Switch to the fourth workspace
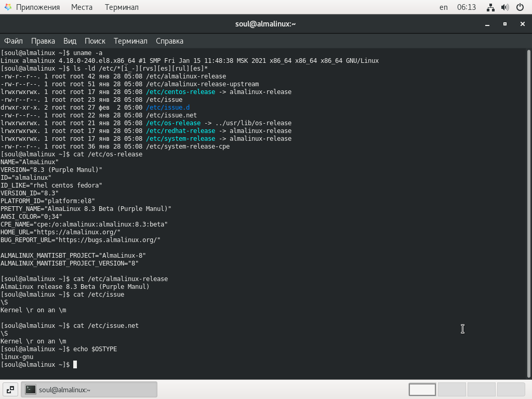The height and width of the screenshot is (399, 532). coord(511,390)
